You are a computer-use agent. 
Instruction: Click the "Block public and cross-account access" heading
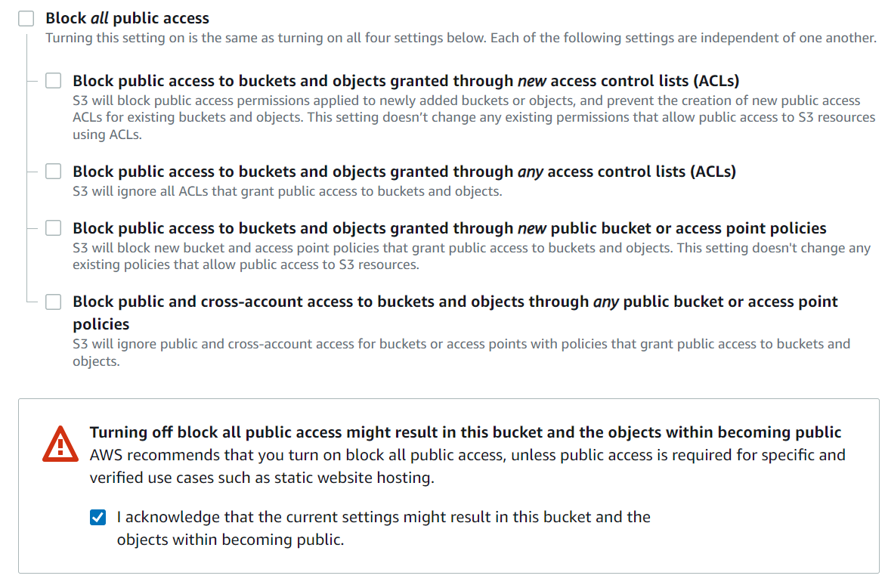(455, 302)
